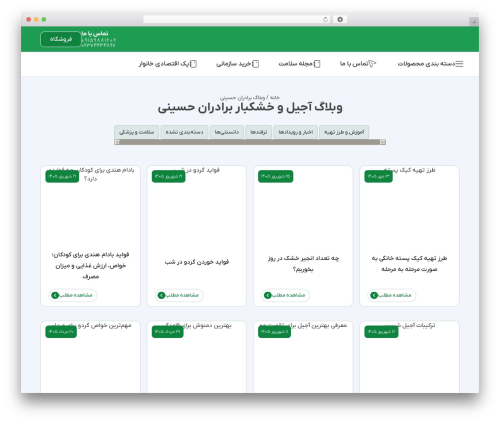Select the آموزش و طرز تهیه category tab
Image resolution: width=500 pixels, height=423 pixels.
tap(344, 132)
